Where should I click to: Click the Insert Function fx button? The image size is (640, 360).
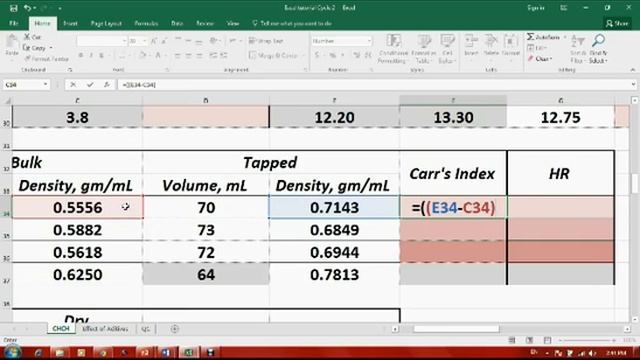[107, 84]
